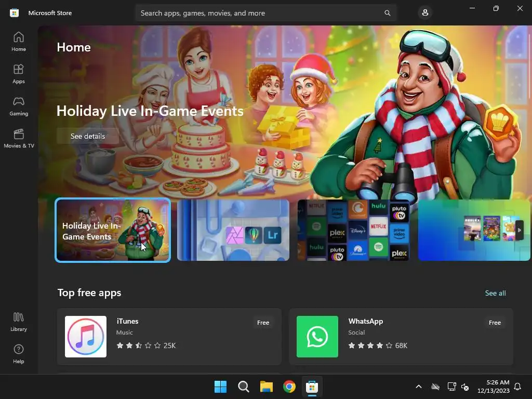Select the creative apps thumbnail with Lr icon

click(x=233, y=230)
